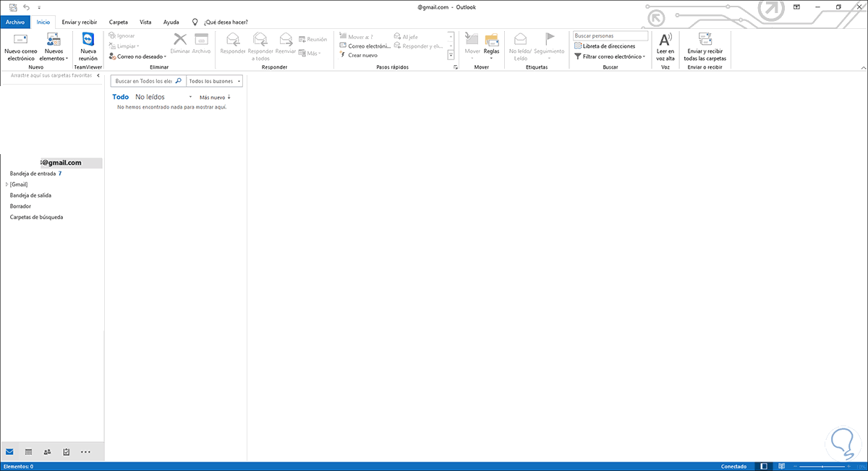Screen dimensions: 868x471
Task: Switch to the Mail view icon
Action: point(9,451)
